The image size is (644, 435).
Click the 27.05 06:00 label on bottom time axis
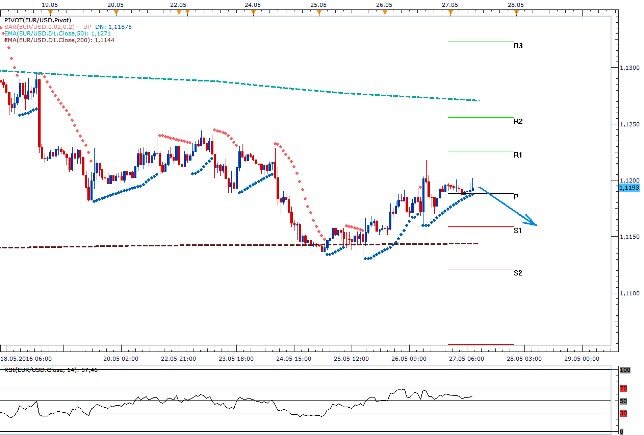click(x=465, y=355)
